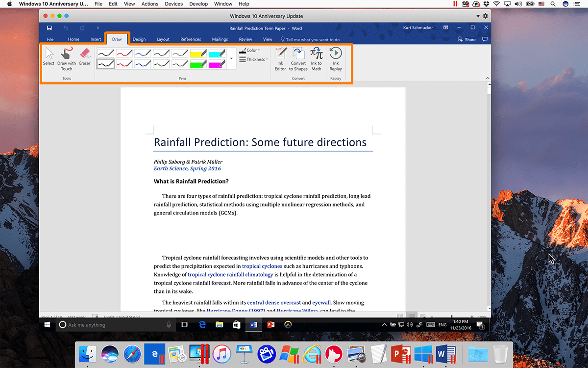Viewport: 588px width, 368px height.
Task: Select the yellow highlighter pen
Action: pos(198,53)
